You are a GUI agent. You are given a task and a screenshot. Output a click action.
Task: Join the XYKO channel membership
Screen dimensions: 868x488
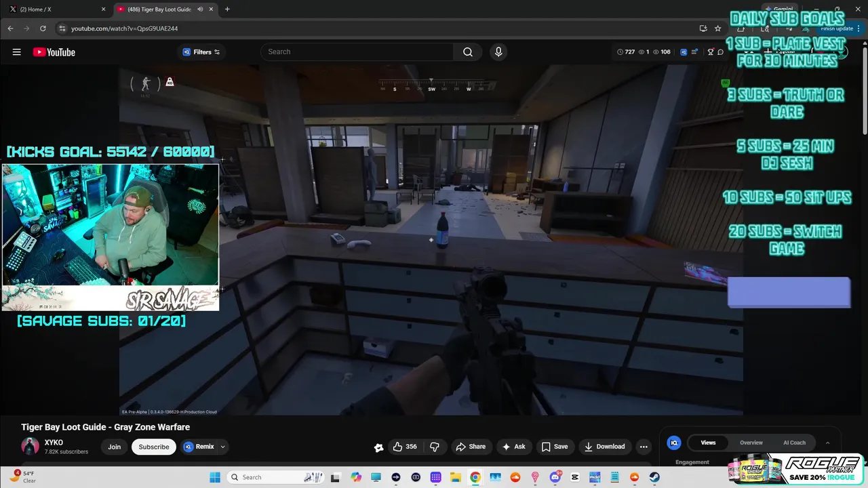(114, 447)
